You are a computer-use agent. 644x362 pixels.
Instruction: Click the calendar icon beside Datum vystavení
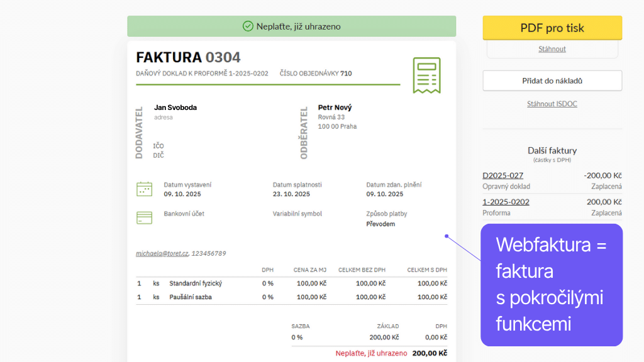[144, 189]
